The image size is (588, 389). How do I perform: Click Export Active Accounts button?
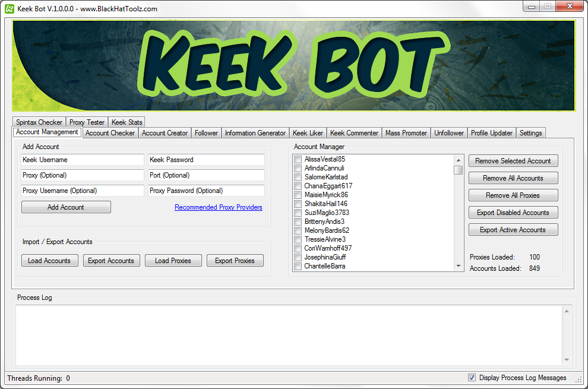513,230
